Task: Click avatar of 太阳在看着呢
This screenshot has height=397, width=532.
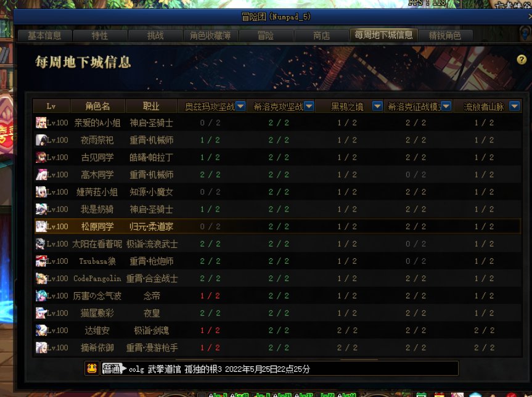Action: click(x=40, y=244)
